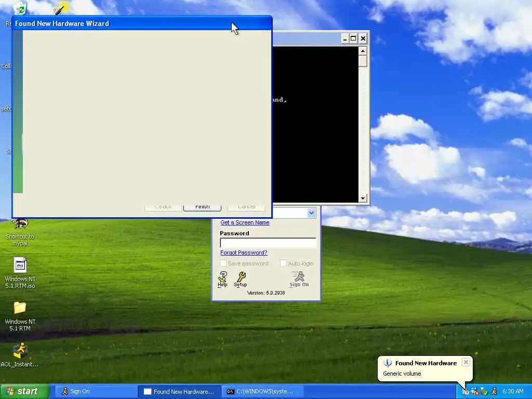Open the Recycle Bin desktop icon
Viewport: 532px width, 399px height.
[x=20, y=8]
